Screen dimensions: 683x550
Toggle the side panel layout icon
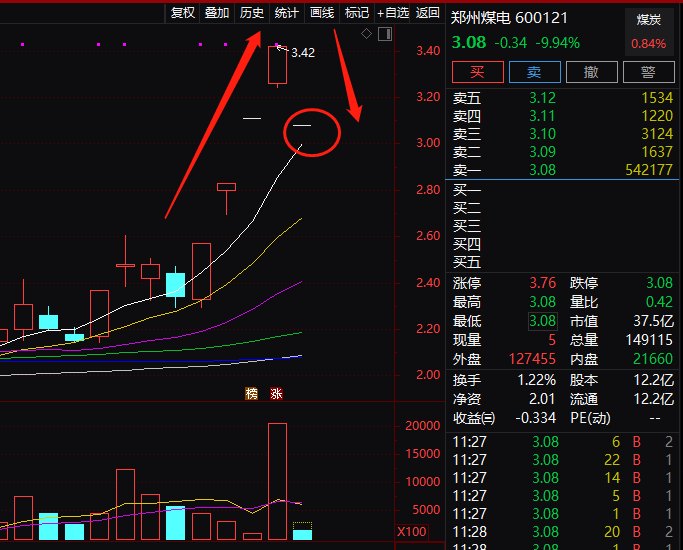coord(384,34)
